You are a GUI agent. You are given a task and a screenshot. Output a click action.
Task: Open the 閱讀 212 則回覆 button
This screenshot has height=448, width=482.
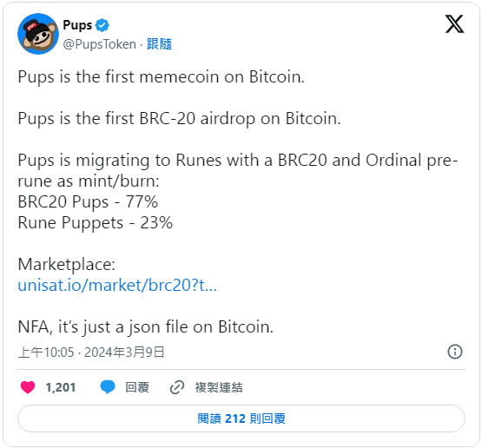[x=241, y=418]
